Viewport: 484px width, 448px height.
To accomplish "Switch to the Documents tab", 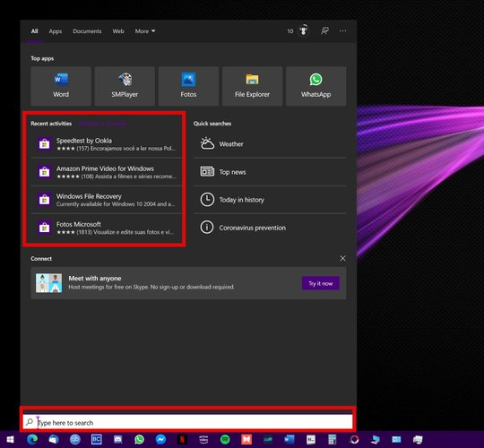I will [x=87, y=31].
